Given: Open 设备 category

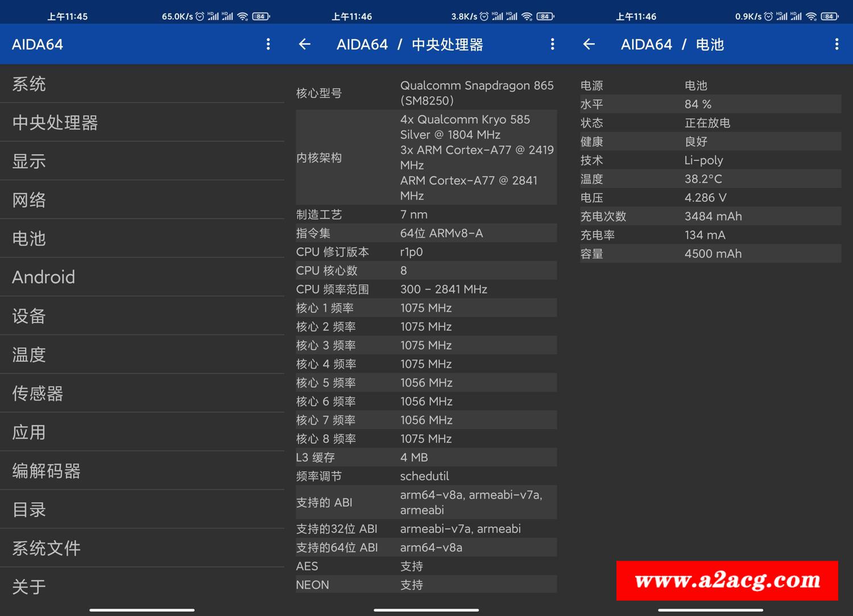Looking at the screenshot, I should [142, 316].
